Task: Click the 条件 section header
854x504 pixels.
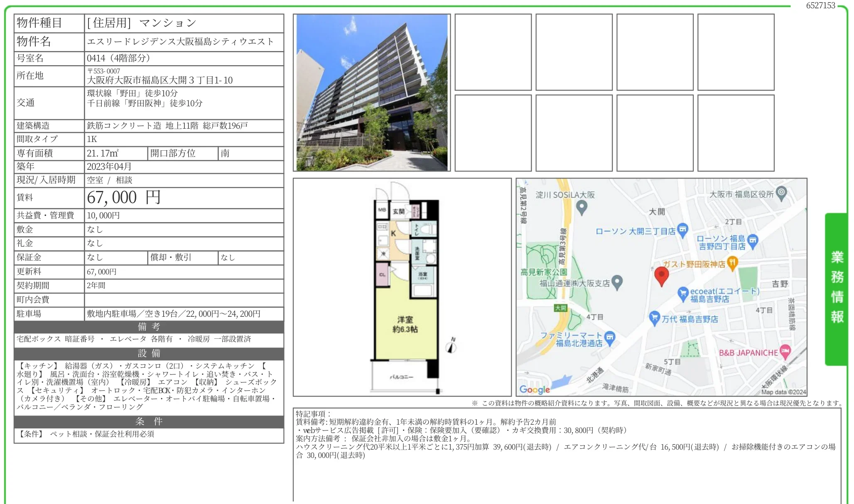Action: pos(149,421)
